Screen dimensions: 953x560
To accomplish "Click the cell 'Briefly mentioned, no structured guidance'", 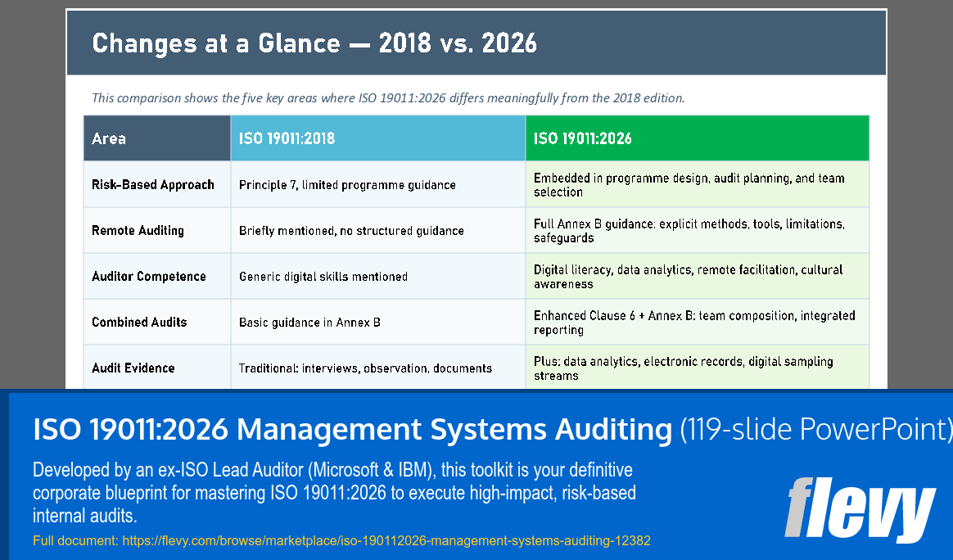I will 378,230.
